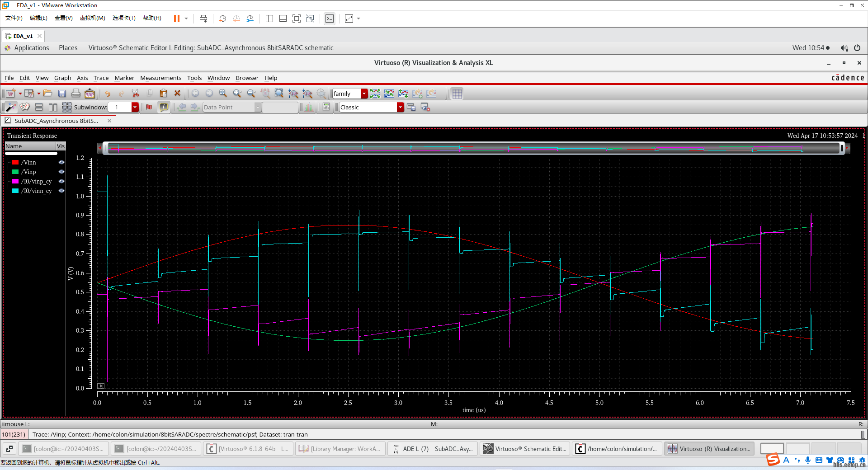Toggle visibility eye for /Vinn trace
The height and width of the screenshot is (470, 868).
click(61, 162)
